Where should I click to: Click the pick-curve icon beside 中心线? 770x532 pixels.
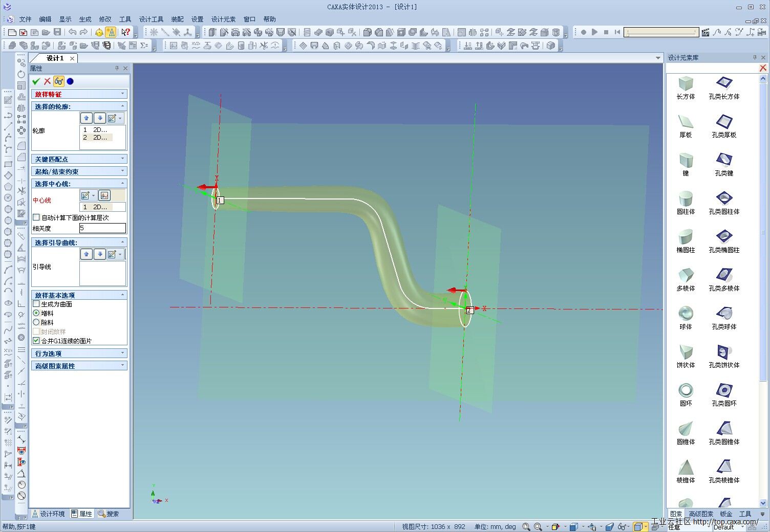[104, 195]
